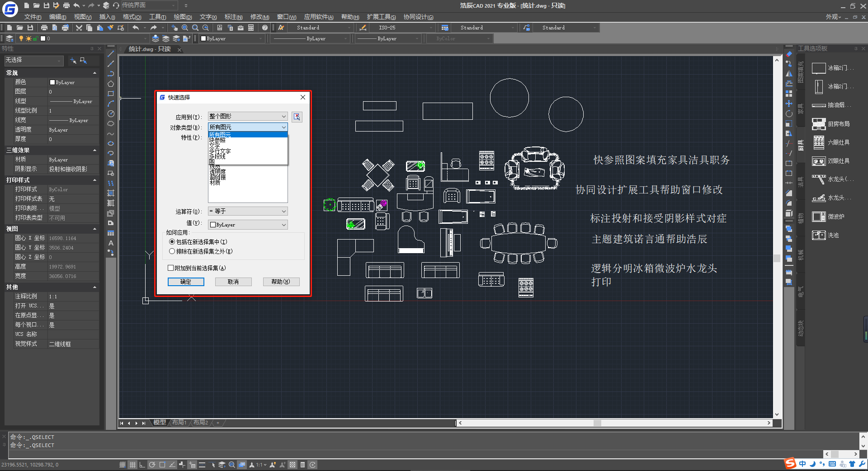868x471 pixels.
Task: Click the Quick Select icon in properties panel
Action: (83, 60)
